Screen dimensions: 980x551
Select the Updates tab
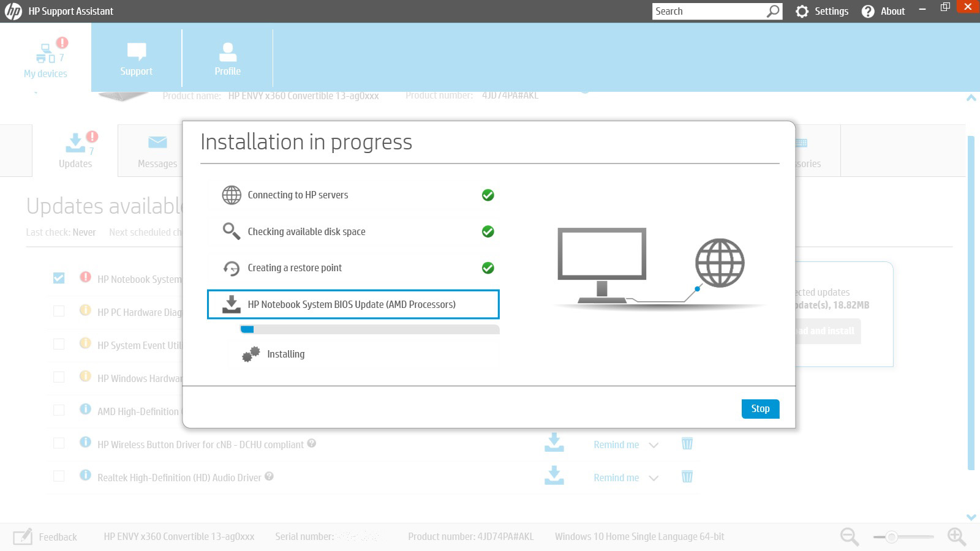pos(75,151)
